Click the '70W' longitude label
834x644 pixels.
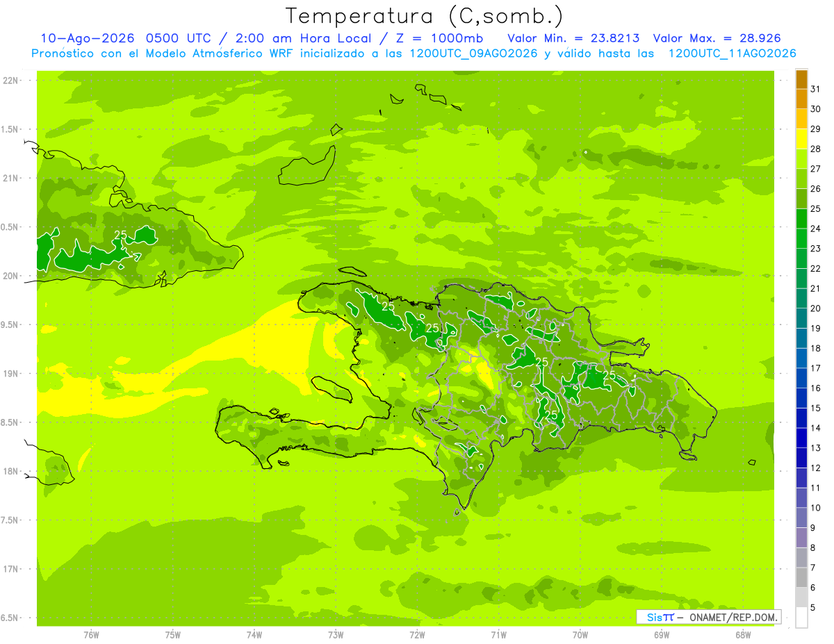[x=580, y=634]
